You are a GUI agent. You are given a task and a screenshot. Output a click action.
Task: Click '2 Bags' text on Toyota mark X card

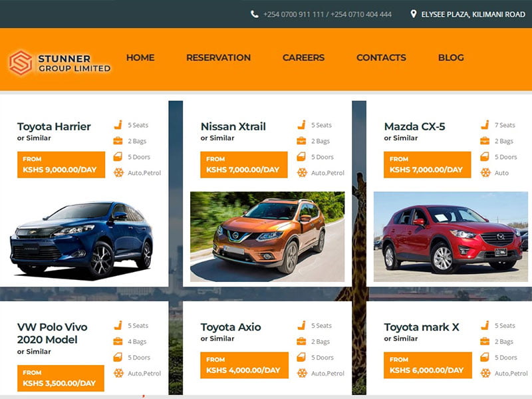click(504, 342)
